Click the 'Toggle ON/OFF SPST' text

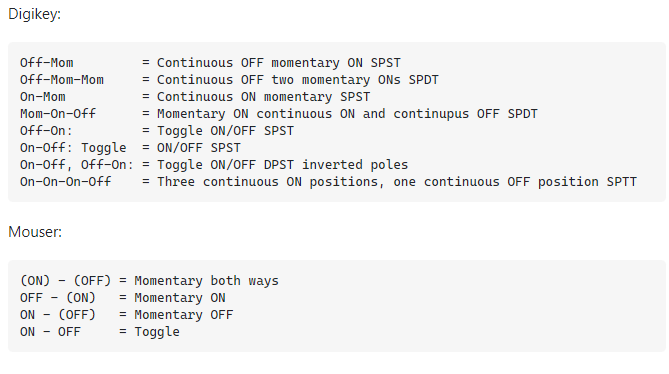click(x=225, y=131)
